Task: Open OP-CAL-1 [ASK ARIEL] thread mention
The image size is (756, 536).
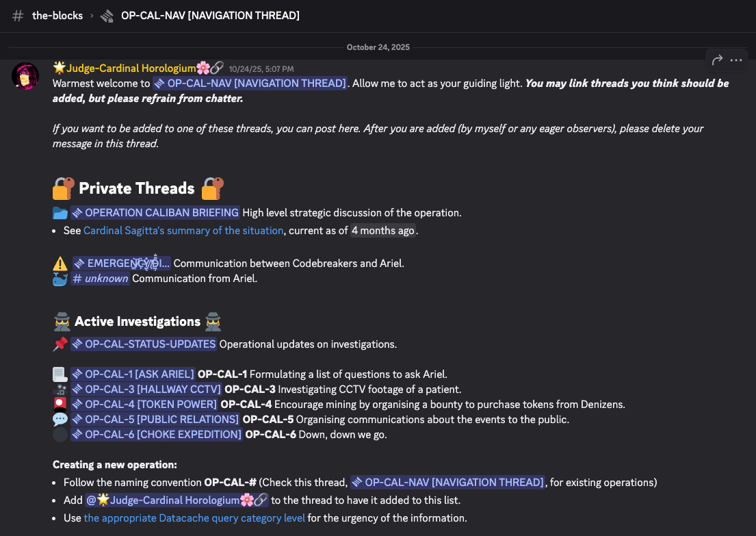Action: click(133, 374)
